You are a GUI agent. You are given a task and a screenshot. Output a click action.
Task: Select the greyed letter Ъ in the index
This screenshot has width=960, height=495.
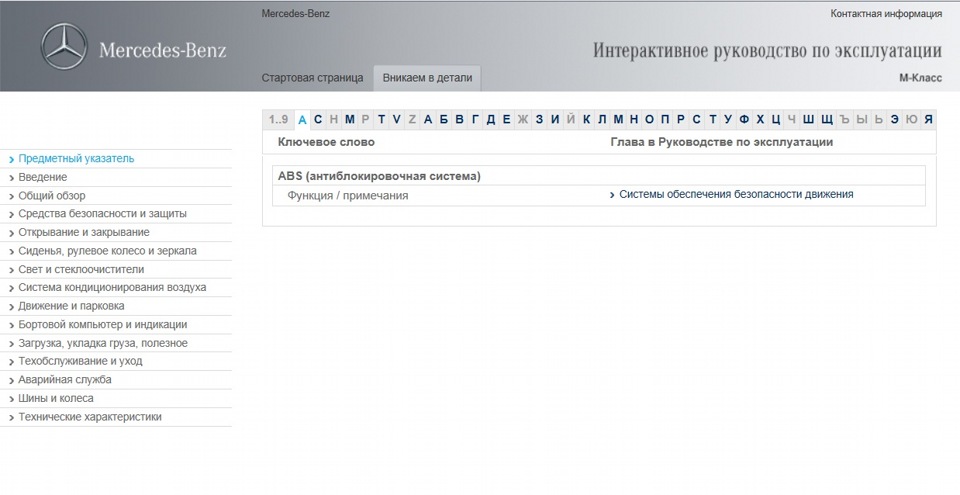click(845, 119)
